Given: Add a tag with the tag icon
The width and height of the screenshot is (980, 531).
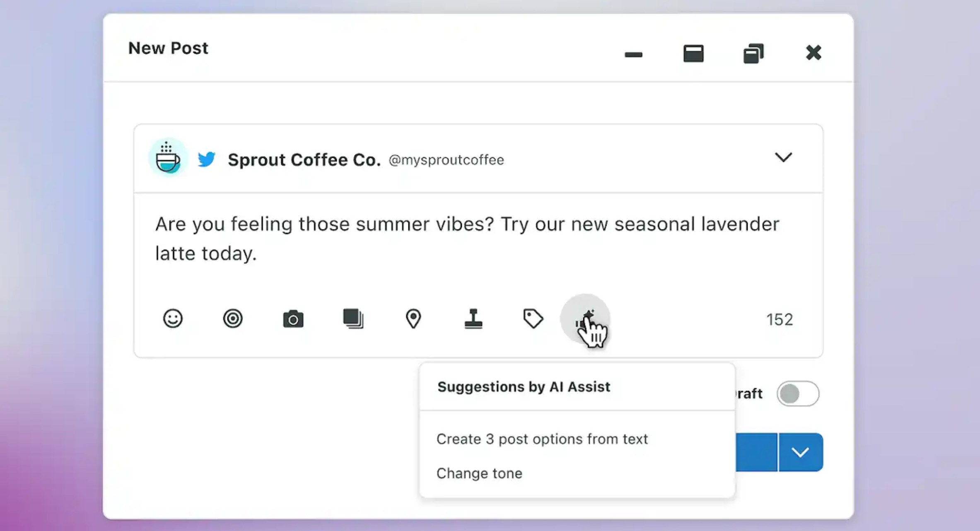Looking at the screenshot, I should pos(533,319).
